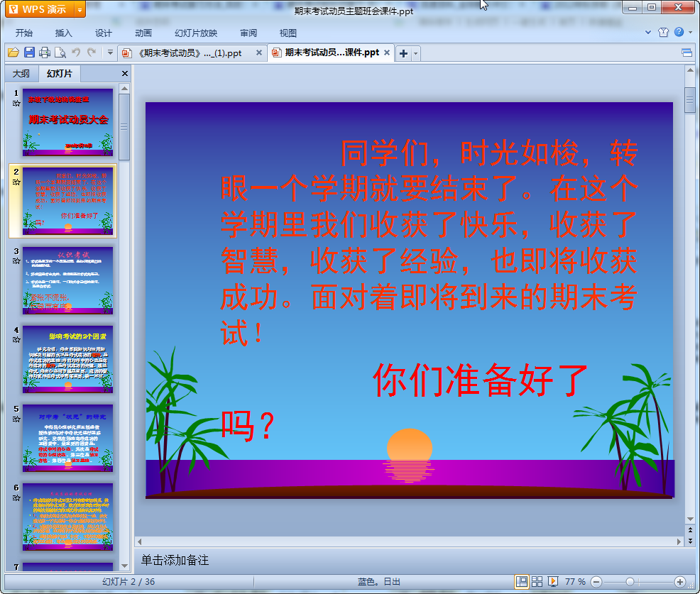Redo the last action
Image resolution: width=700 pixels, height=594 pixels.
coord(92,53)
